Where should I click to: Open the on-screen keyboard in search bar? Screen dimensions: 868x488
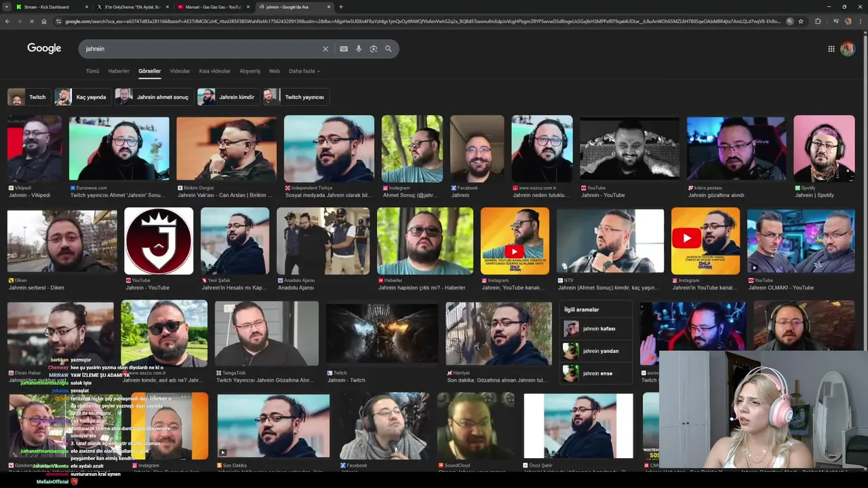[x=344, y=49]
